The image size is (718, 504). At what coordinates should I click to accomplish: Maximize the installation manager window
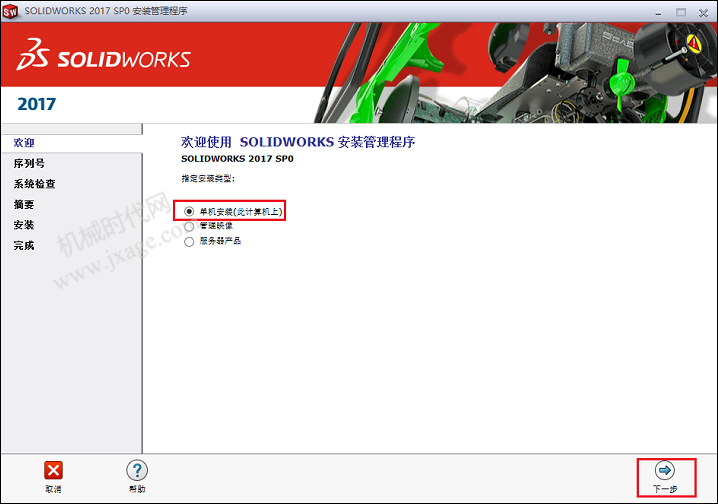click(681, 12)
